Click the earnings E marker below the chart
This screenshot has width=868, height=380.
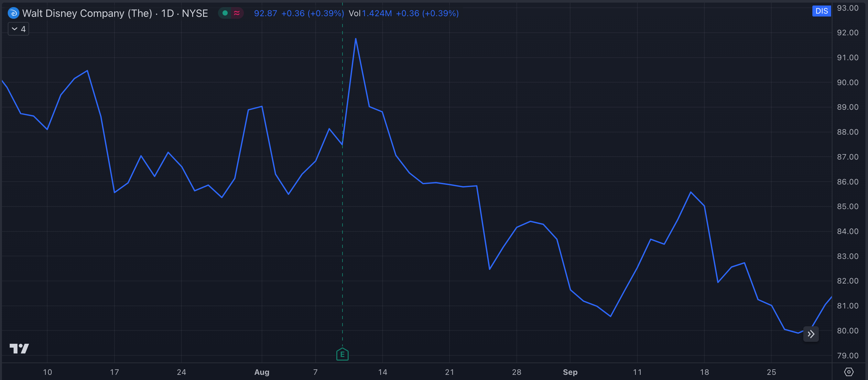(342, 354)
